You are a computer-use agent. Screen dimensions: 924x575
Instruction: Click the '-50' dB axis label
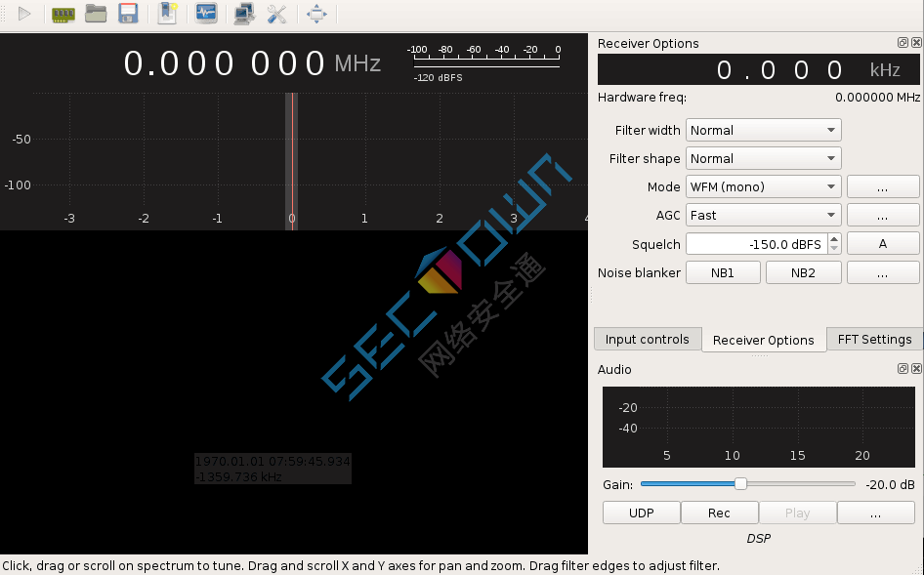click(21, 139)
